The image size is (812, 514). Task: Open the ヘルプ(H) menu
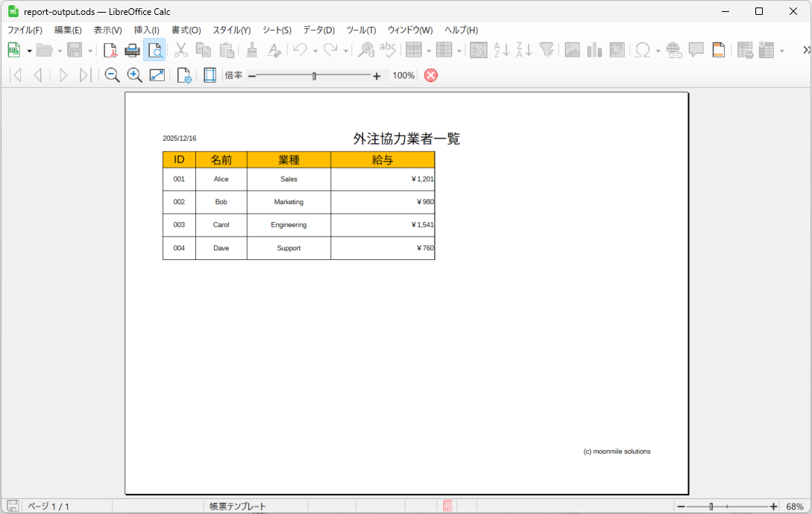(461, 31)
